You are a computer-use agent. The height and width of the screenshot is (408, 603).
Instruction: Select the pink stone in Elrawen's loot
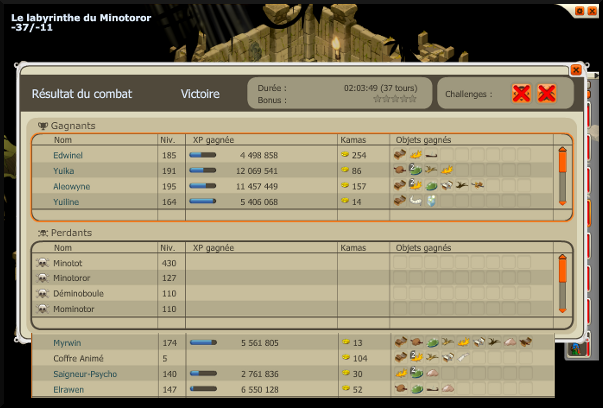click(448, 388)
